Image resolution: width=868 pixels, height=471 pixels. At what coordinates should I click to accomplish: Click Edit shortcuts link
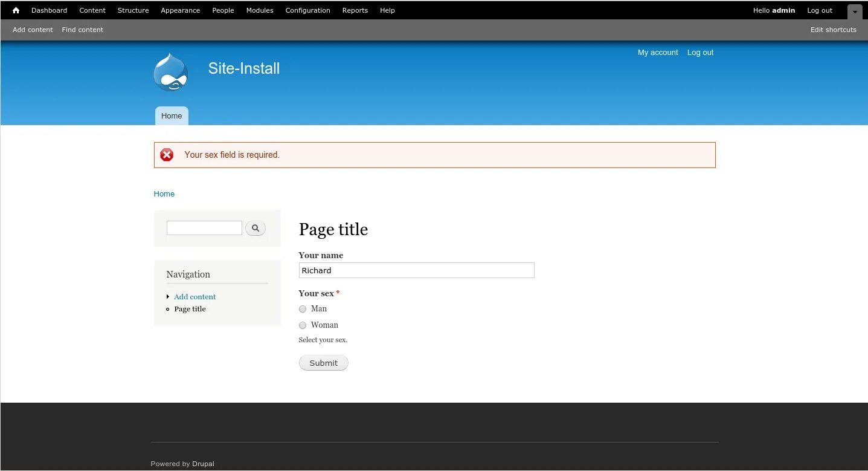coord(834,30)
